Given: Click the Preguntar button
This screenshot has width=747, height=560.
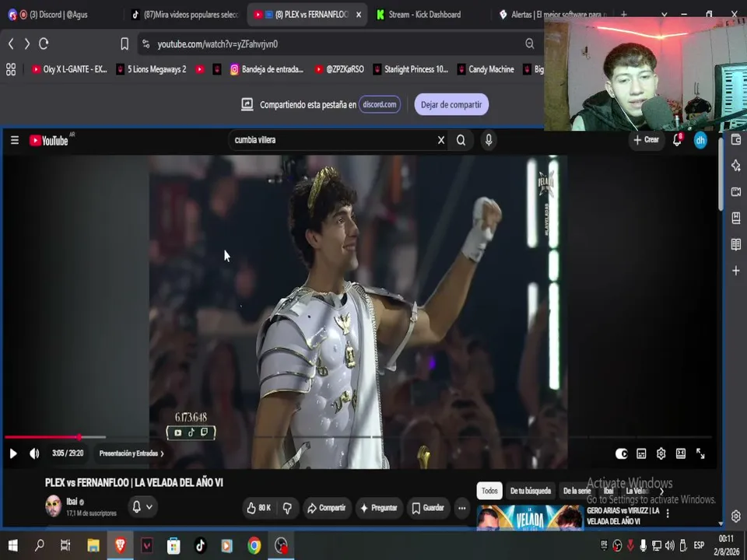Looking at the screenshot, I should click(379, 508).
